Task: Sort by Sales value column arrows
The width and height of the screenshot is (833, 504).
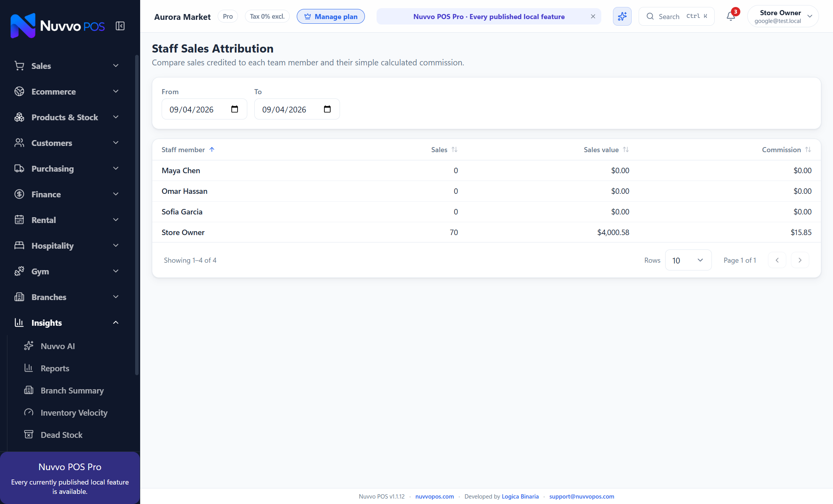Action: (x=625, y=150)
